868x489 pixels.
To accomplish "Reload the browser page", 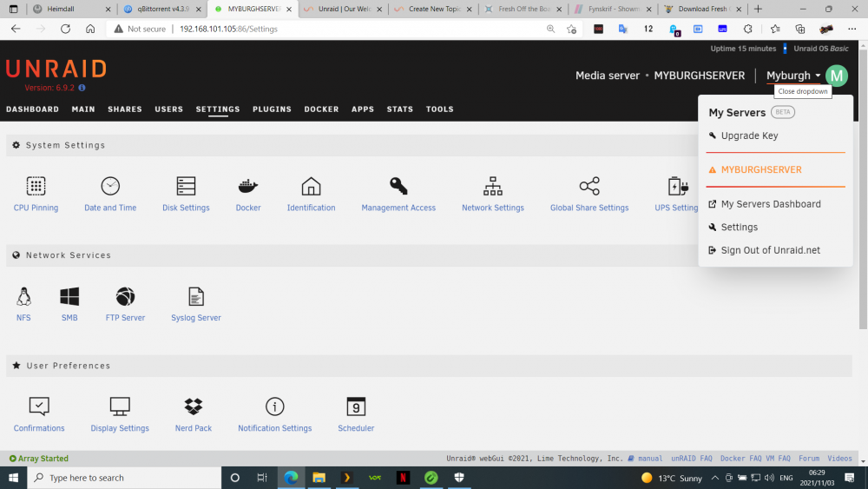I will (x=65, y=29).
